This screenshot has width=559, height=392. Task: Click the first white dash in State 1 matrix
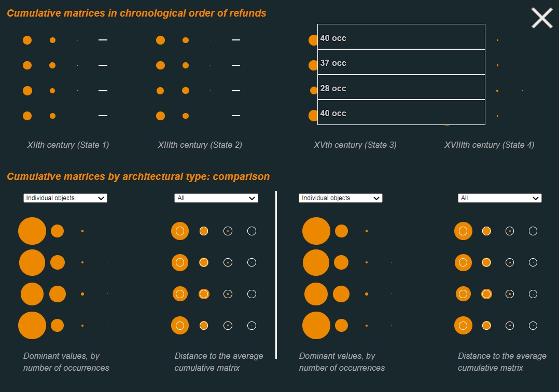click(x=103, y=40)
